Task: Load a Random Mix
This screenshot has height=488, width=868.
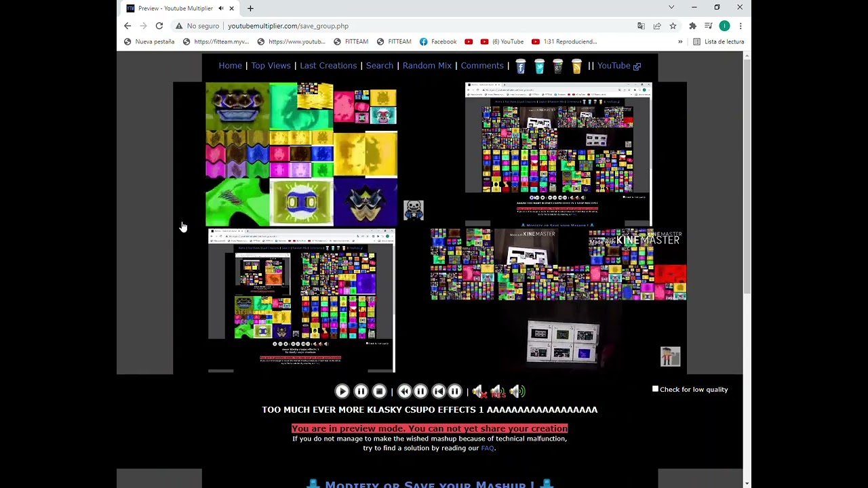Action: coord(427,66)
